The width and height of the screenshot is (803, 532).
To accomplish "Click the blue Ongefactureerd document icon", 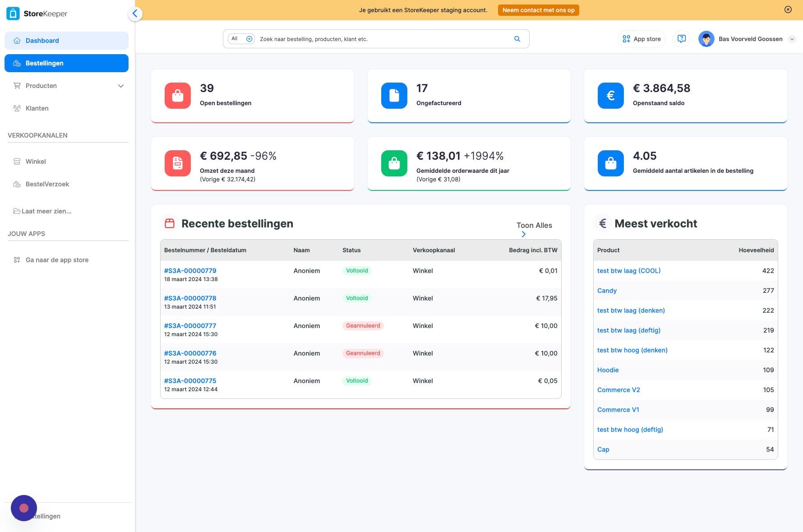I will tap(394, 96).
